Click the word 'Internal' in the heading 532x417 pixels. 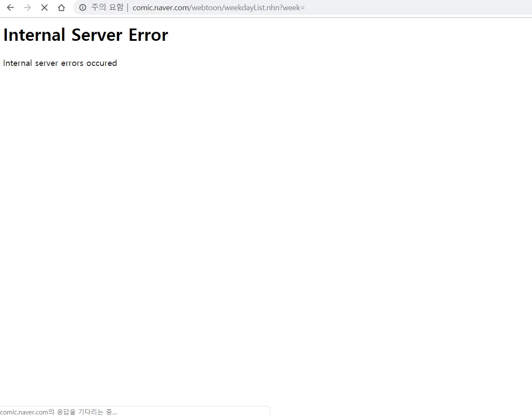click(34, 35)
